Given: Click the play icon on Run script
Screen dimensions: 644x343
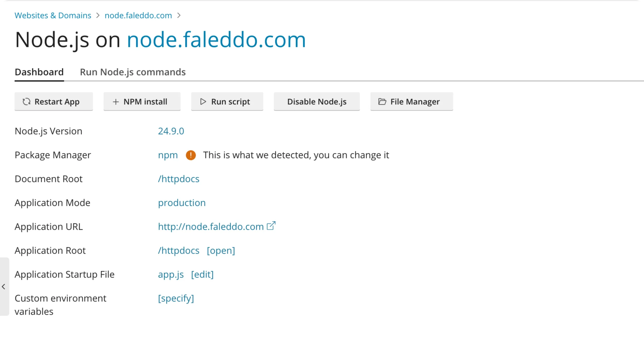Looking at the screenshot, I should tap(203, 102).
